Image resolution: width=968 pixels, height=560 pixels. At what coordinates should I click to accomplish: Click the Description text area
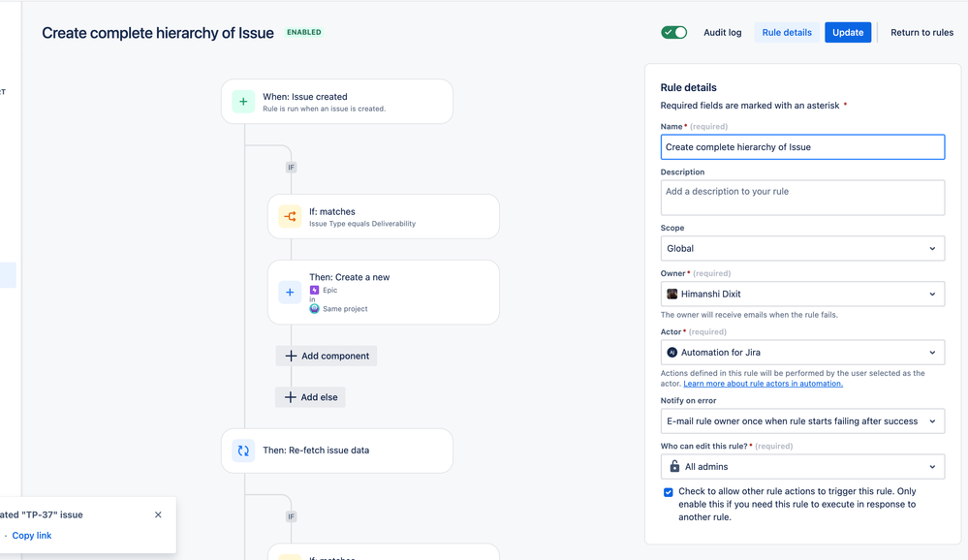pyautogui.click(x=802, y=198)
